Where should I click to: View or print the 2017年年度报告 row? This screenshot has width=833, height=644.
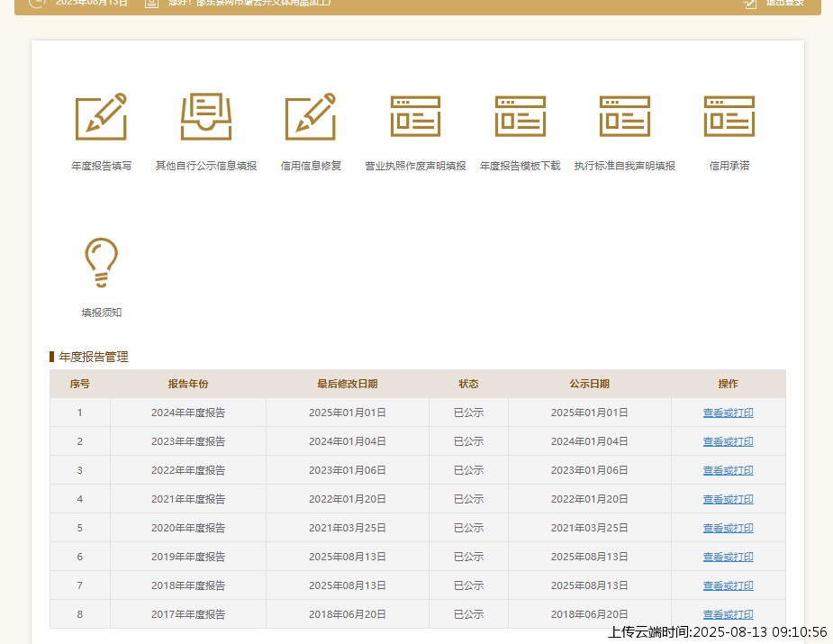(x=728, y=614)
